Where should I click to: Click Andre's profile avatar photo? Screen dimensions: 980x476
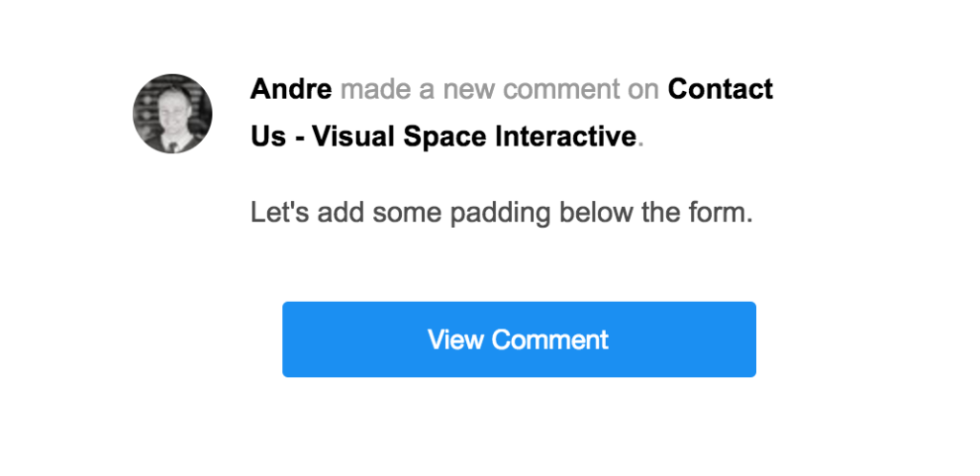(x=172, y=114)
